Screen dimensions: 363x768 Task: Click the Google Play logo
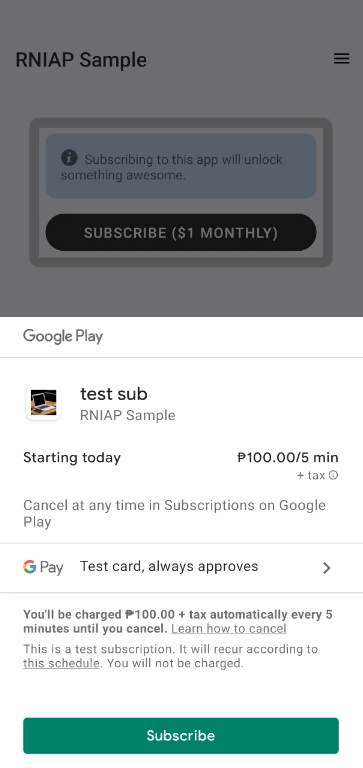point(63,336)
